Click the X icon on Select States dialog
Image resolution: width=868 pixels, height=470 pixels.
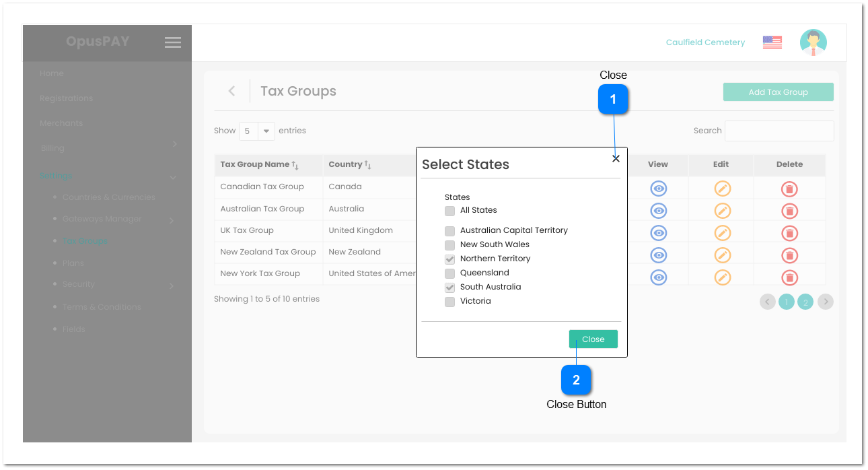coord(616,159)
